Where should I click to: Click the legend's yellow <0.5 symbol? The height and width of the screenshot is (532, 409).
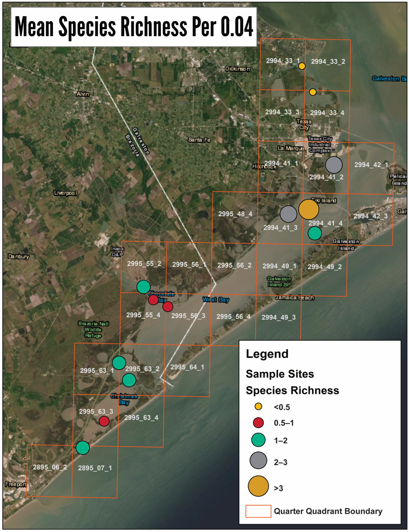point(258,406)
